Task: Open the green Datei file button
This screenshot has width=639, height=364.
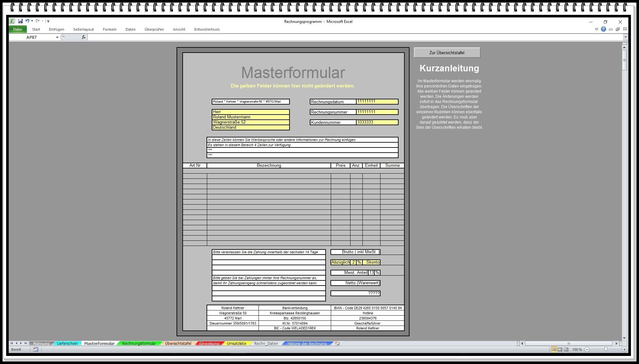Action: [x=17, y=29]
